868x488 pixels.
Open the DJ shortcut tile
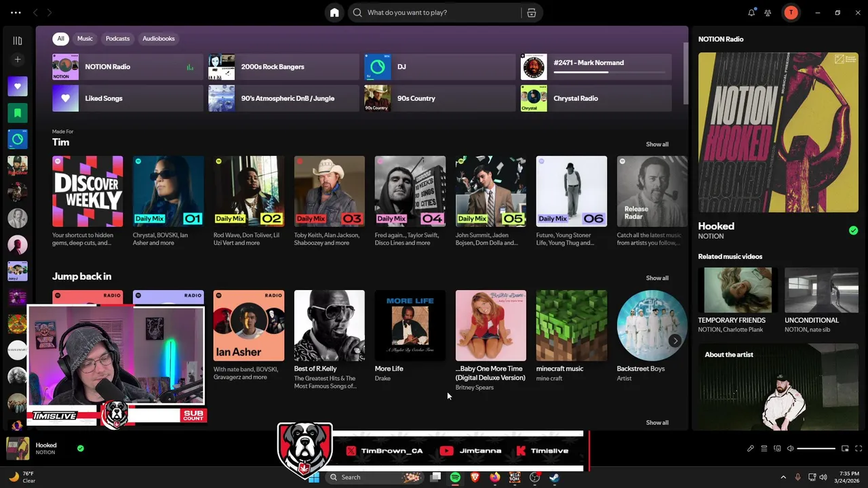[440, 67]
